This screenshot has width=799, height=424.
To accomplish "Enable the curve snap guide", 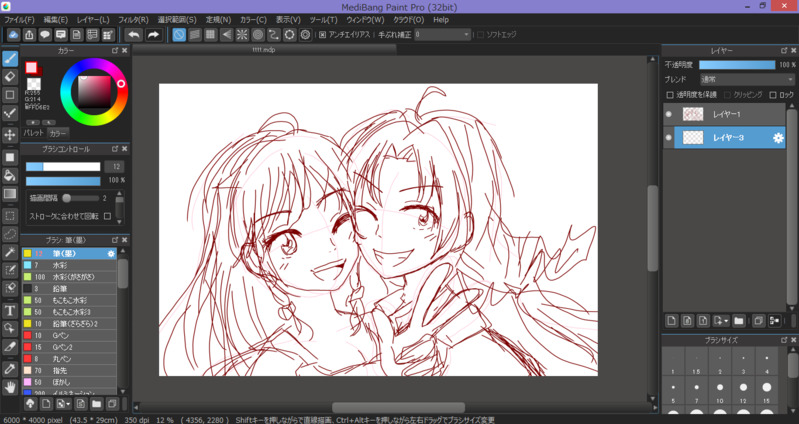I will (x=274, y=35).
